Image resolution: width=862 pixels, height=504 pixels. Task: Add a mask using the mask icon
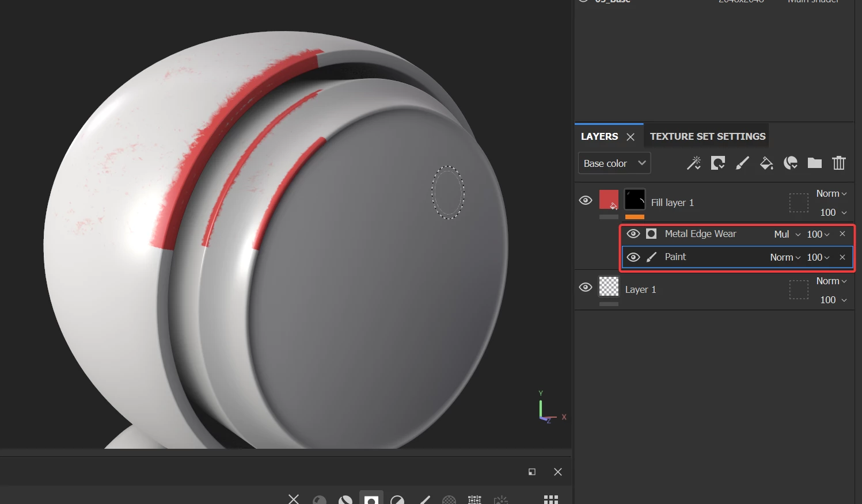coord(718,163)
